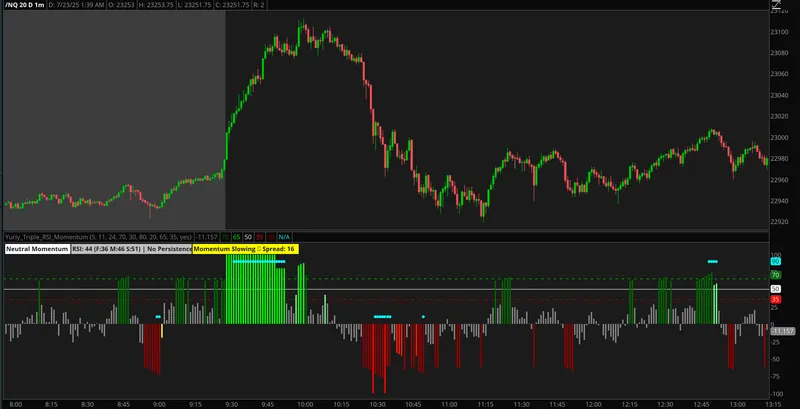Click the 9:30 time axis label

pos(232,404)
